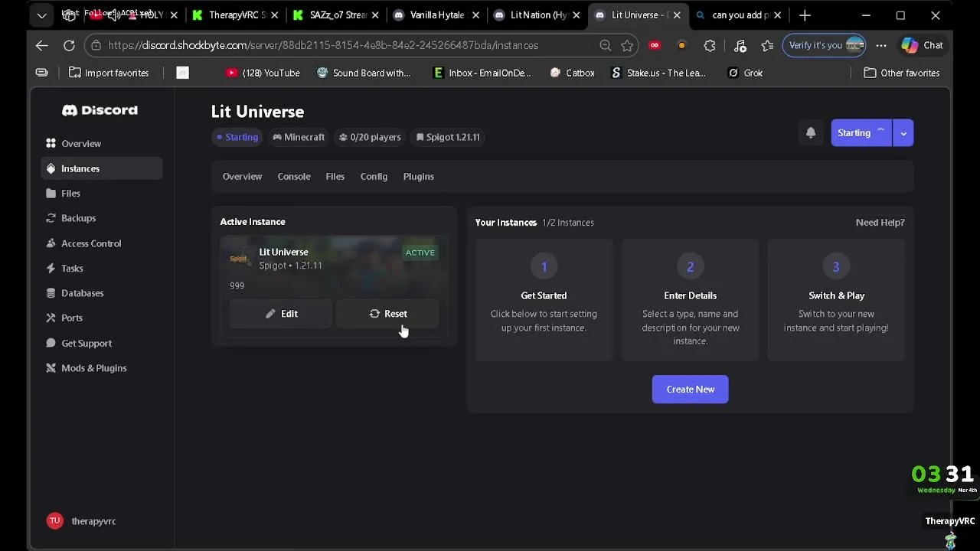Open browser Settings and more ellipsis
Screen dimensions: 980x551
pos(881,45)
